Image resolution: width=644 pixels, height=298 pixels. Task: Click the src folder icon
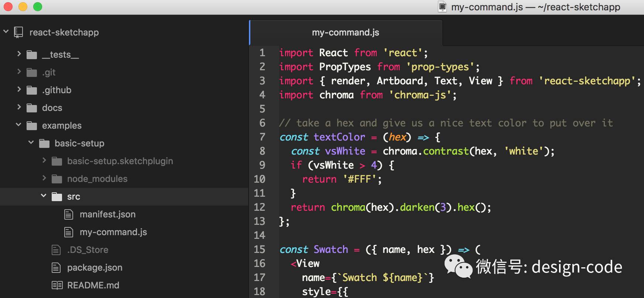click(57, 197)
